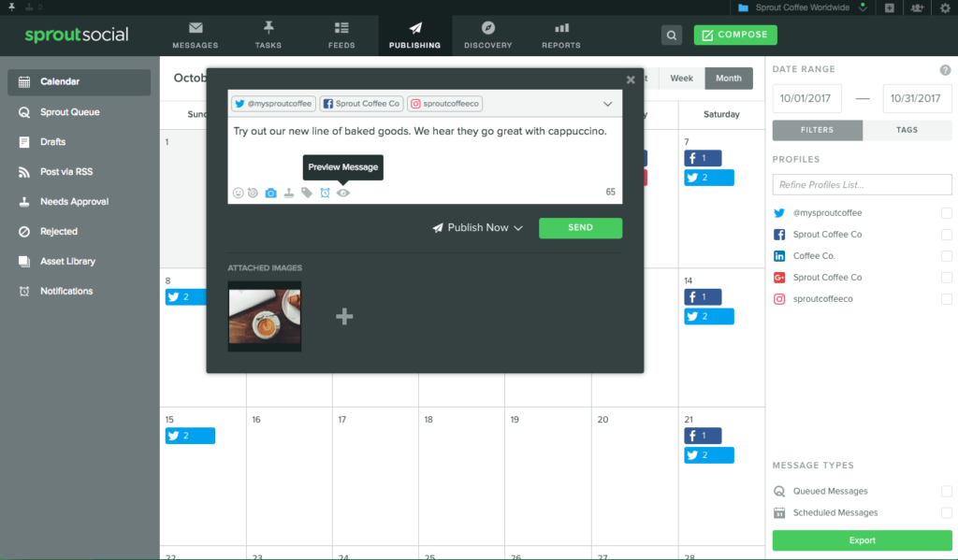Click the Queued Messages icon
The width and height of the screenshot is (958, 560).
tap(779, 491)
